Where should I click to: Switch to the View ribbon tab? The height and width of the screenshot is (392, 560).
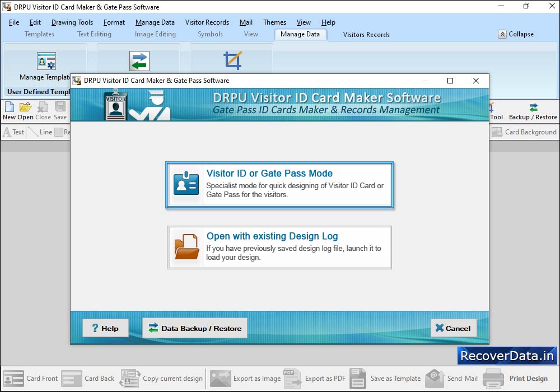point(251,34)
